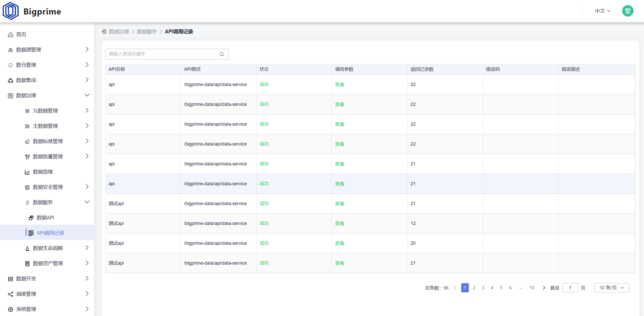
Task: Click the 系统管理 gear icon
Action: pos(10,309)
